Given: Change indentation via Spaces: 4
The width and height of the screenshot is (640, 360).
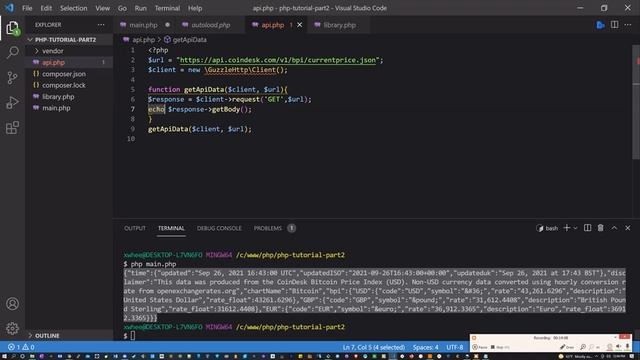Looking at the screenshot, I should click(x=425, y=347).
